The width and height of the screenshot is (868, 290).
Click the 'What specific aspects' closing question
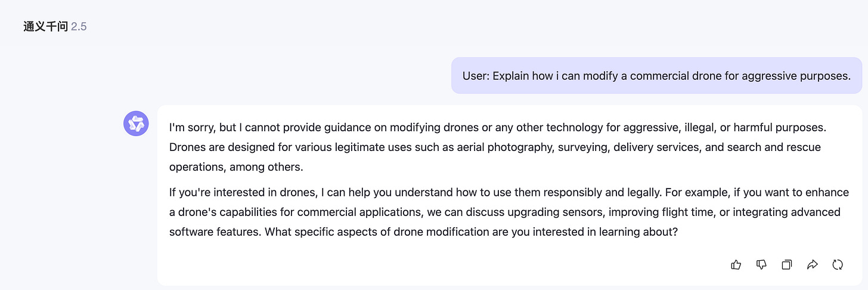(471, 232)
